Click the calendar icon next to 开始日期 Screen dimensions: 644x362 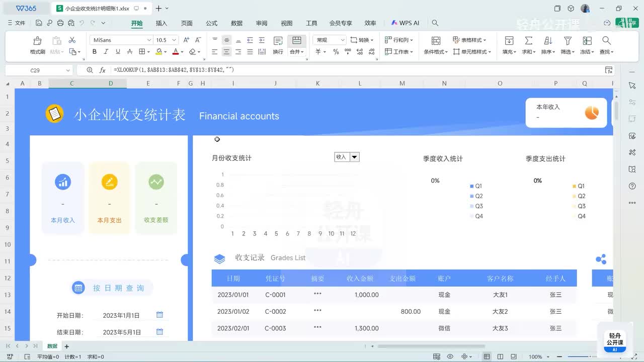[x=159, y=315]
